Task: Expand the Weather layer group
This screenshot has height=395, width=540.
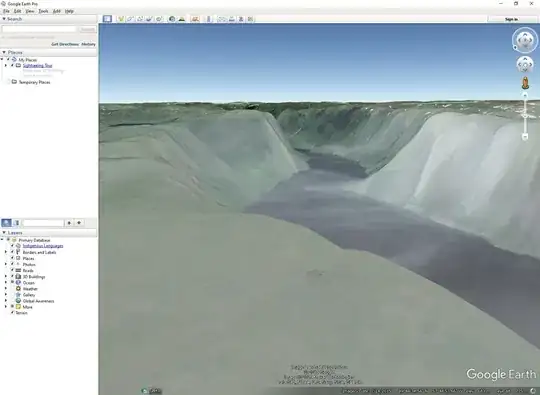Action: click(x=6, y=289)
